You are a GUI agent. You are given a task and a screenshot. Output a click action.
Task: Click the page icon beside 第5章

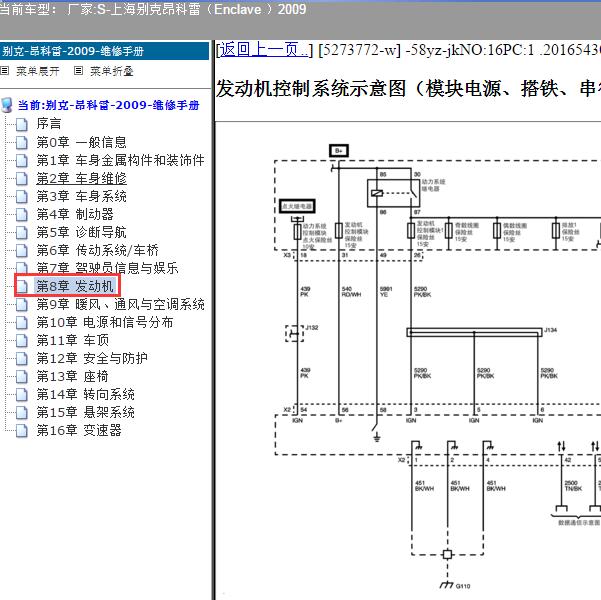point(22,232)
